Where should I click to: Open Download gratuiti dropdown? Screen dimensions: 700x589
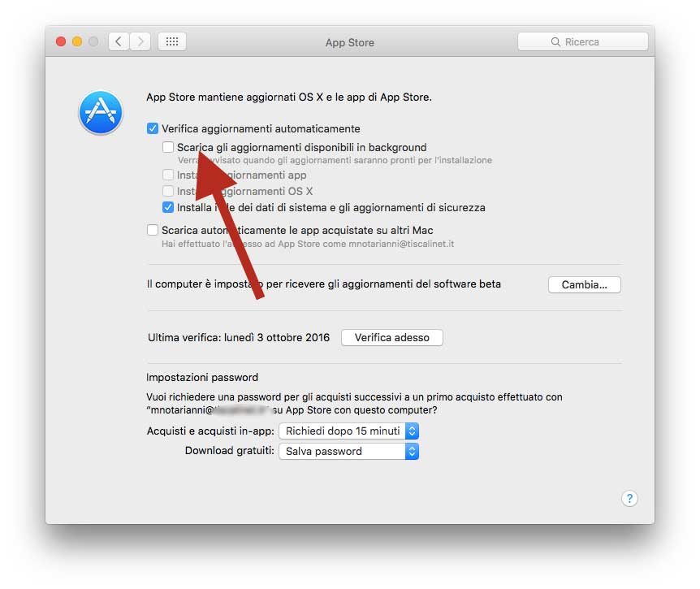pos(348,451)
